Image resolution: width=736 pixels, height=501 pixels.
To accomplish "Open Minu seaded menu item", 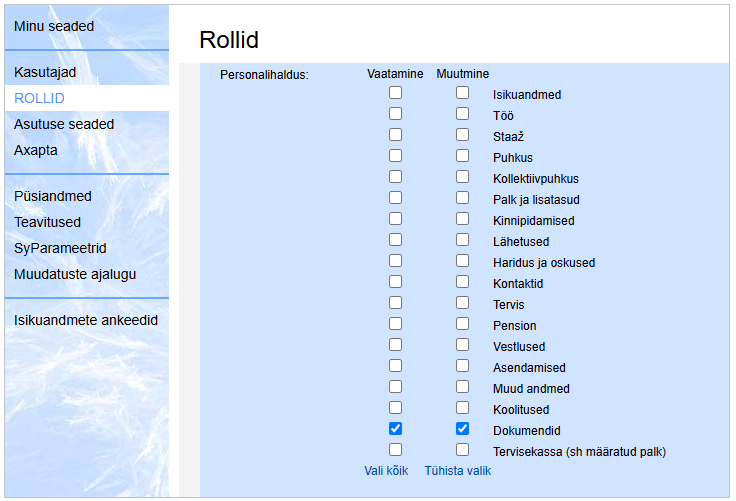I will tap(54, 26).
